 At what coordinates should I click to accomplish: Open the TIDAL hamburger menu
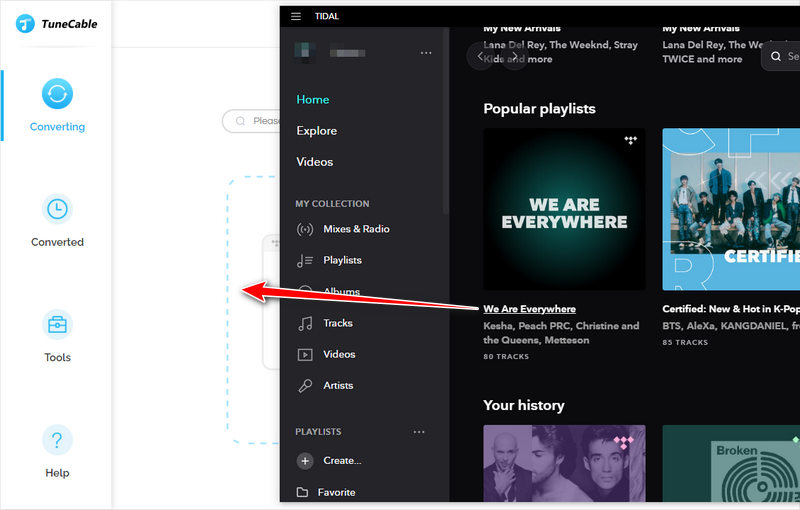pyautogui.click(x=296, y=16)
